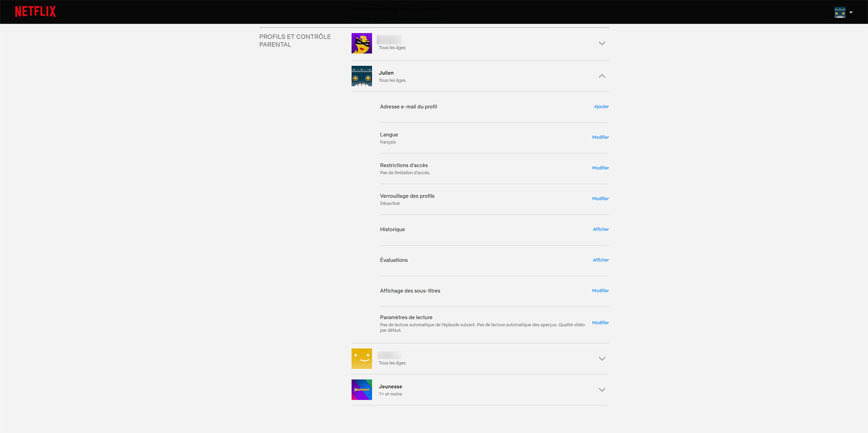Click the Netflix logo
Image resolution: width=868 pixels, height=433 pixels.
point(35,12)
